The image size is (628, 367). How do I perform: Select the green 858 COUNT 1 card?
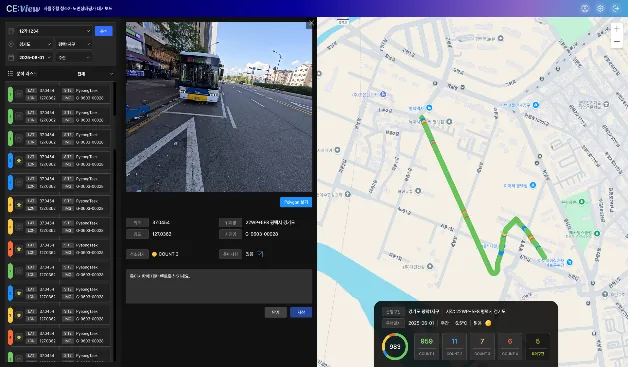coord(427,346)
